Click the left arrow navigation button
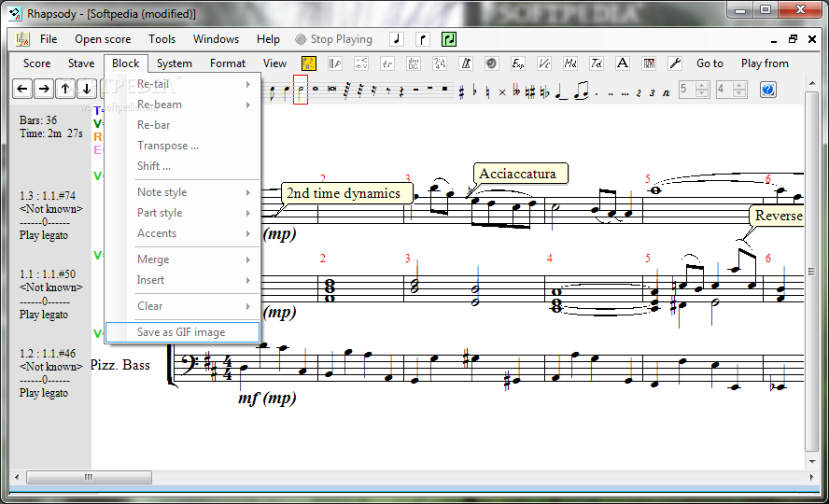 [x=22, y=89]
